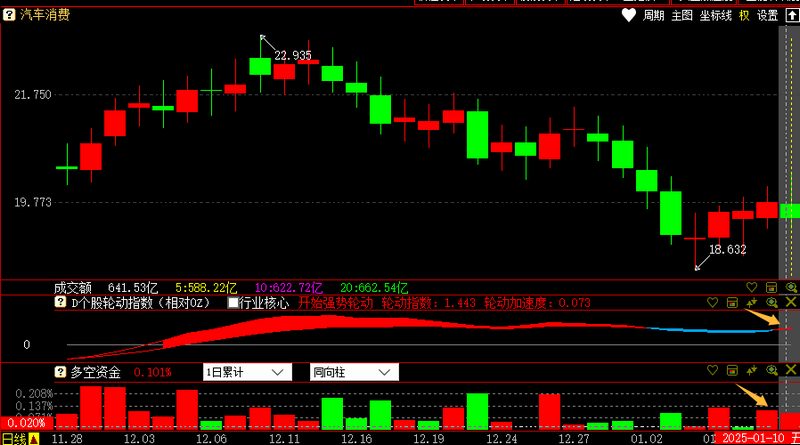Open the 主图 main chart menu
The image size is (800, 445).
682,15
